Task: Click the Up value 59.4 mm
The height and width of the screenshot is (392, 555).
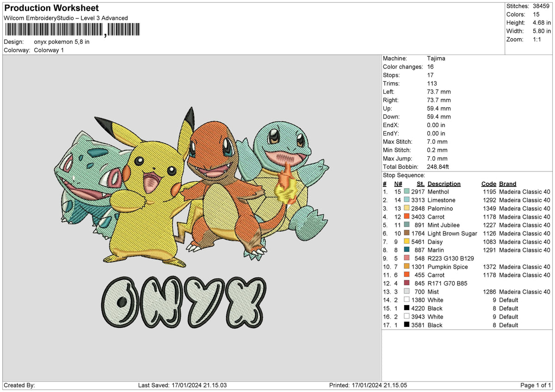Action: tap(439, 108)
